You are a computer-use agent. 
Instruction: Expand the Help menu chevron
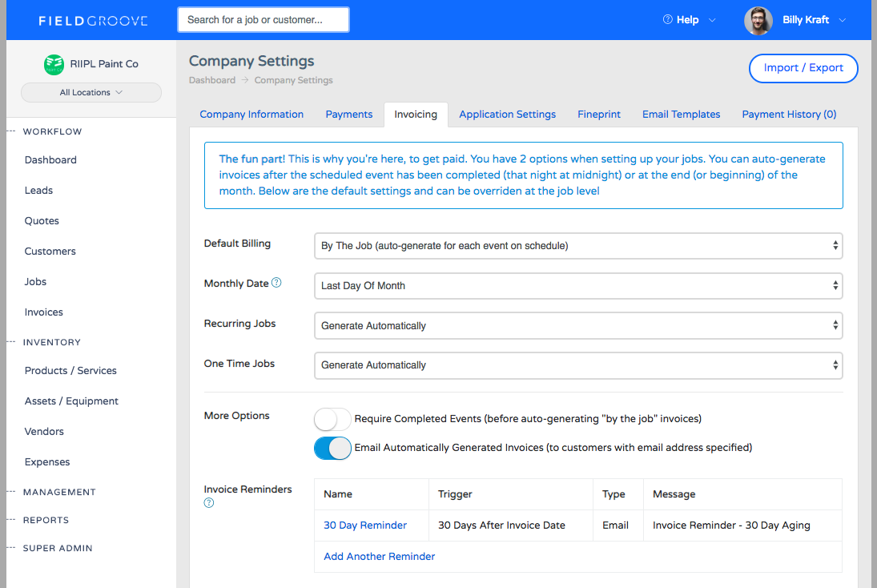(x=712, y=20)
